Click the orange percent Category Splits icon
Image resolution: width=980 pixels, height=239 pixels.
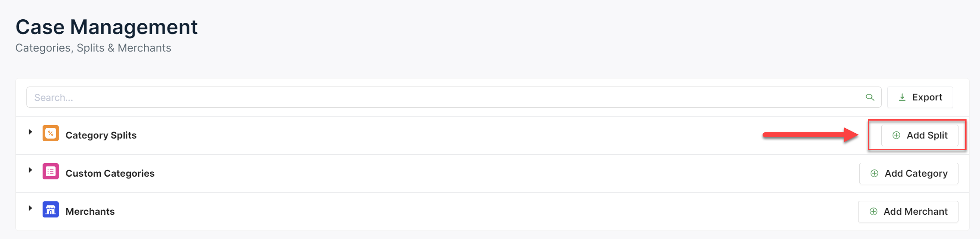(51, 134)
